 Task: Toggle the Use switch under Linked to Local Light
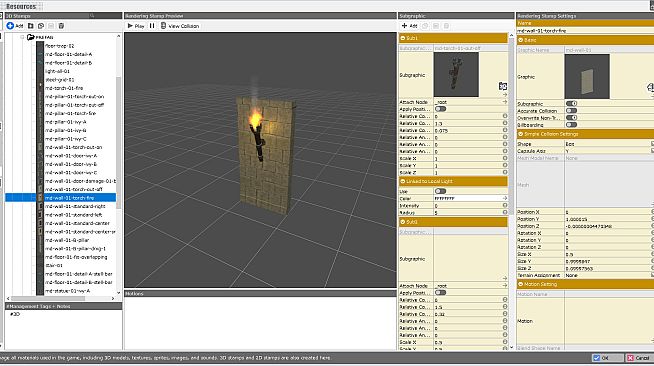tap(440, 191)
